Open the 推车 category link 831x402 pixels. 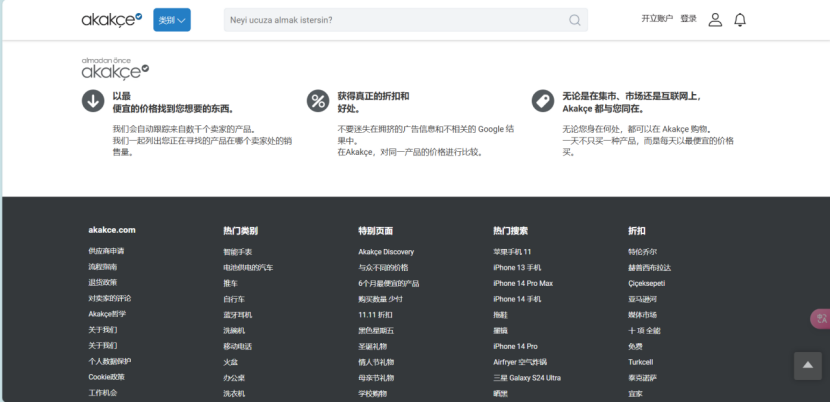231,284
